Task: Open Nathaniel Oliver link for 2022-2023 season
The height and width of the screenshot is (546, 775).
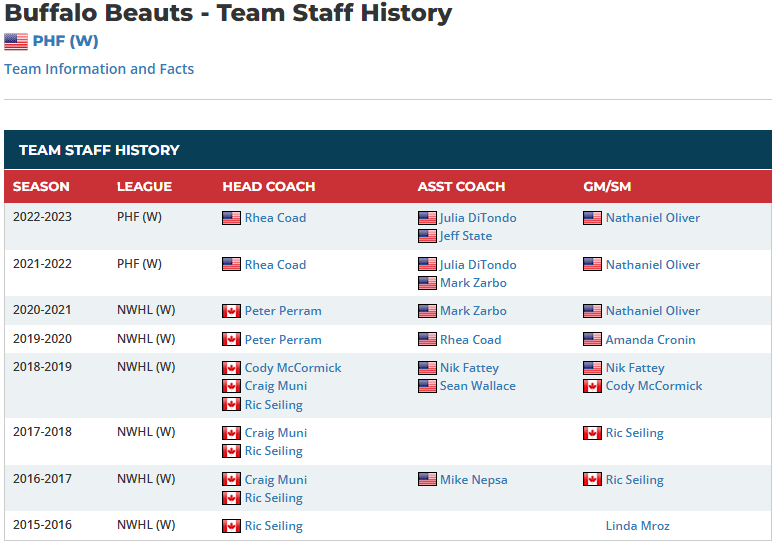Action: [x=653, y=218]
